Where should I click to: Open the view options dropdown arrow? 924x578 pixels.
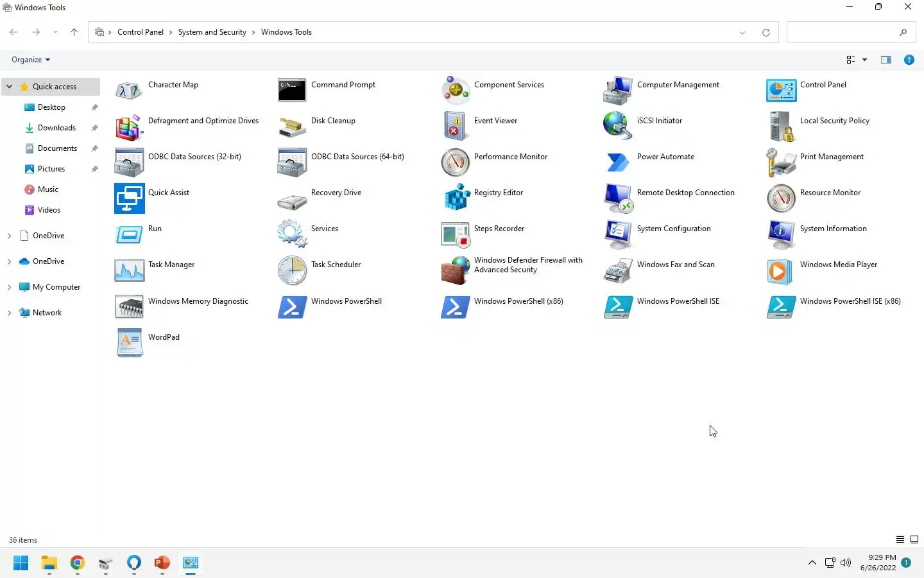click(865, 60)
